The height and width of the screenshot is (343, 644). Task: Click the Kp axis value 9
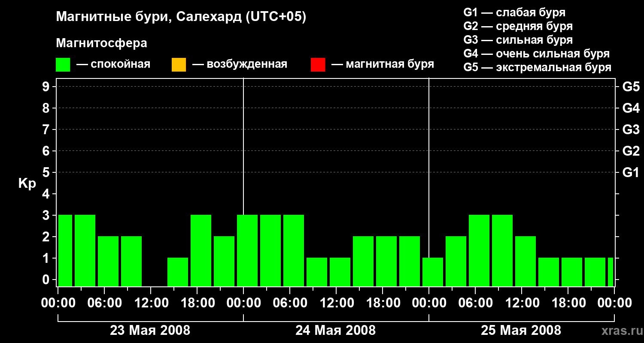click(47, 87)
